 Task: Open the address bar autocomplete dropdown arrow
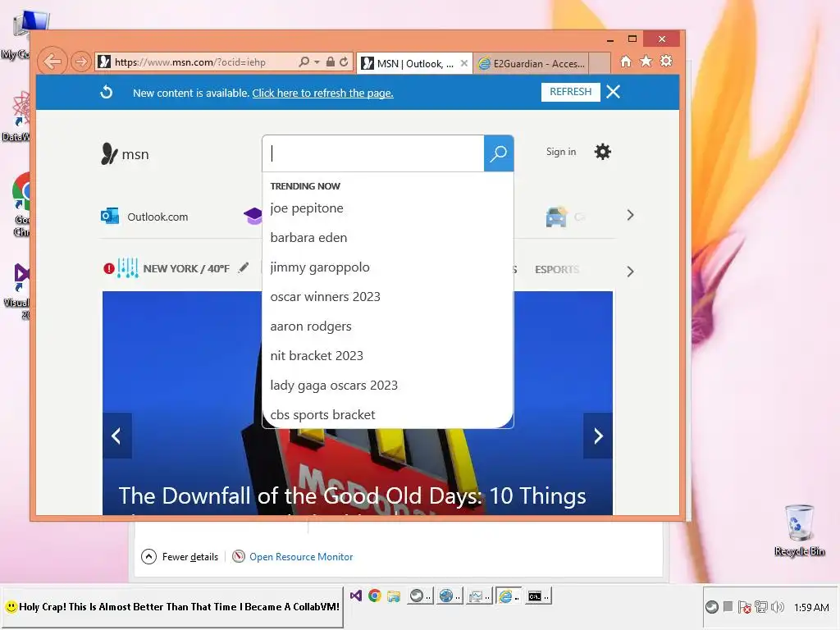[317, 62]
